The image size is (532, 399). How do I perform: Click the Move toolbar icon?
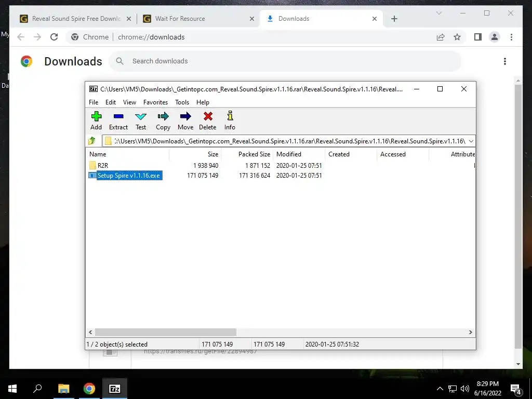(x=185, y=116)
